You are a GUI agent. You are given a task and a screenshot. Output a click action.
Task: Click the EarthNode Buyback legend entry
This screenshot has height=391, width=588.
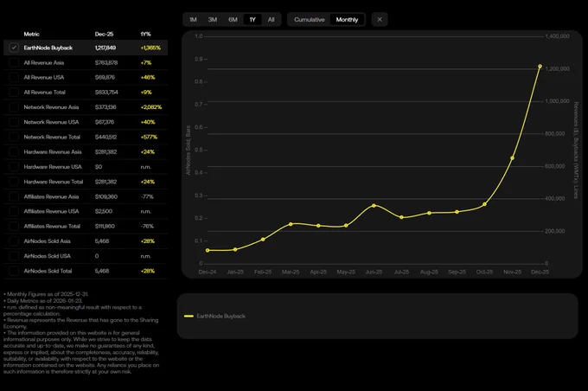[x=214, y=317]
